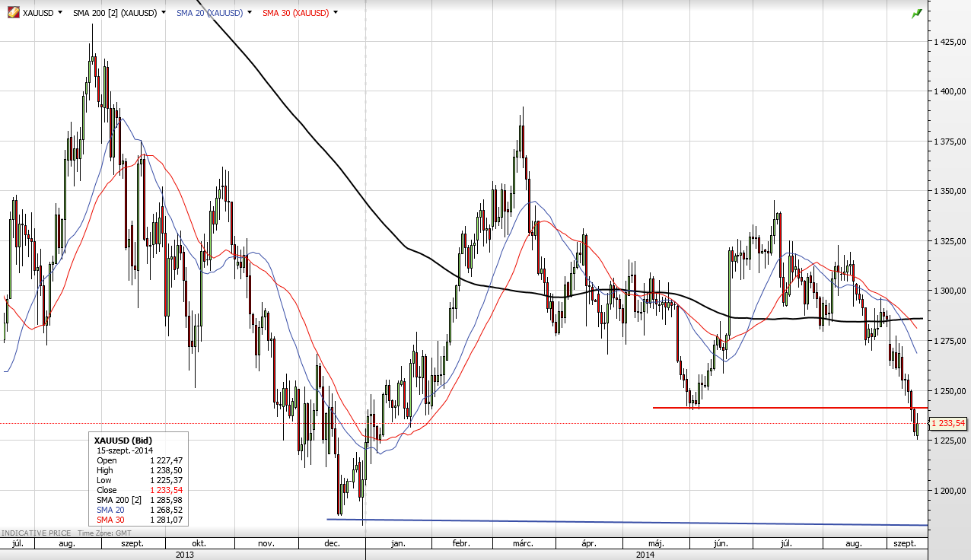Click the 1 425,00 price axis label
971x560 pixels.
pos(950,43)
